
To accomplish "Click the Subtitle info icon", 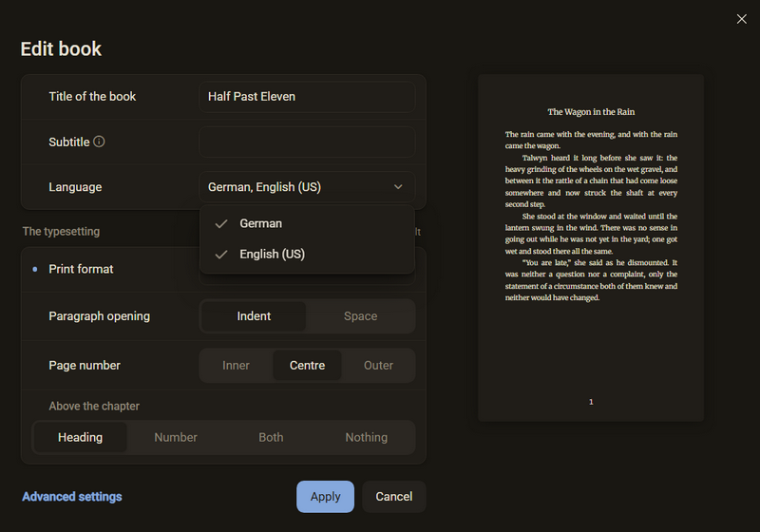I will pos(99,142).
